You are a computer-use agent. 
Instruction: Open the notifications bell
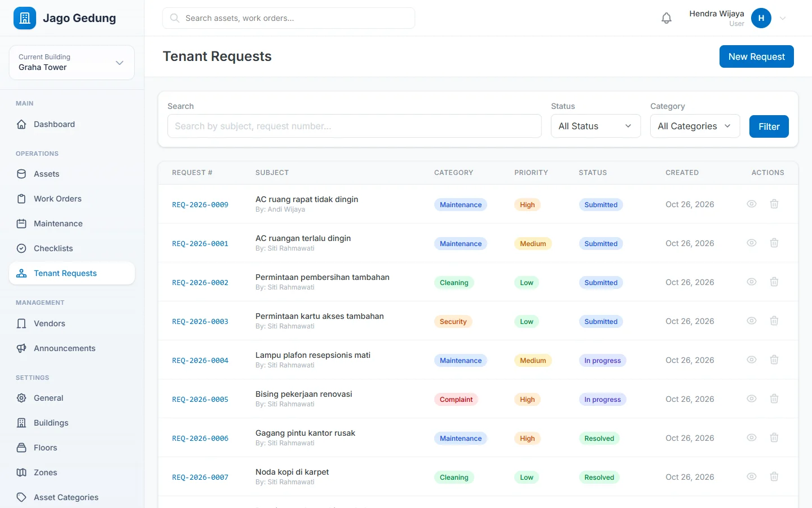tap(667, 18)
